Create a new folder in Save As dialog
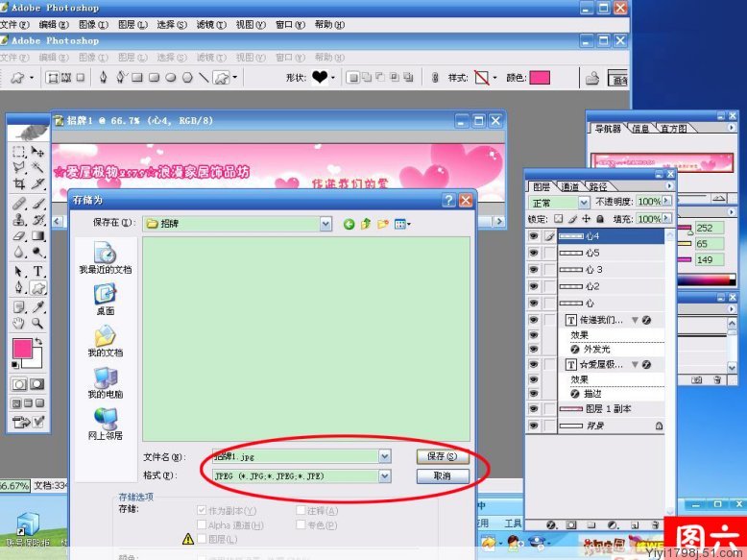The image size is (747, 560). (x=383, y=224)
